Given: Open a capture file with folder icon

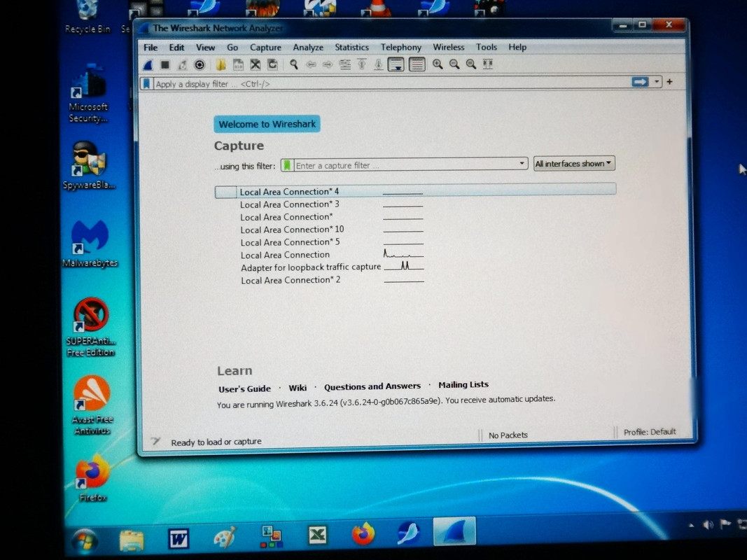Looking at the screenshot, I should (221, 64).
